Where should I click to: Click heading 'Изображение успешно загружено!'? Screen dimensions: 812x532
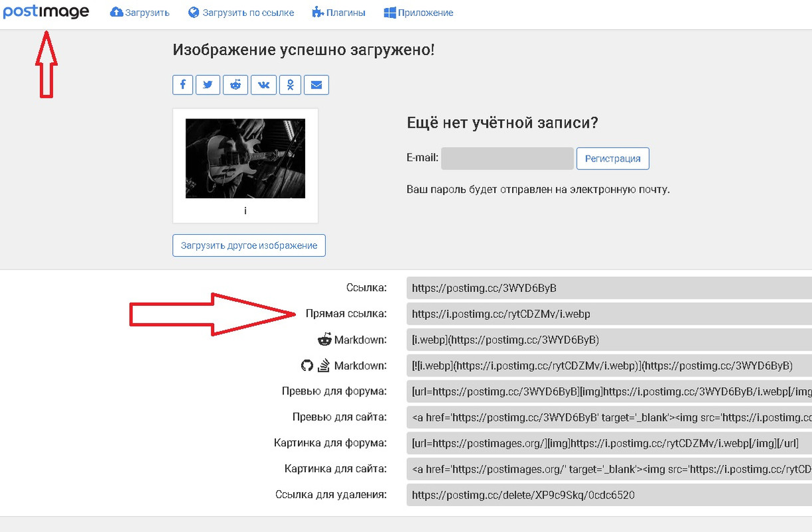(x=303, y=50)
